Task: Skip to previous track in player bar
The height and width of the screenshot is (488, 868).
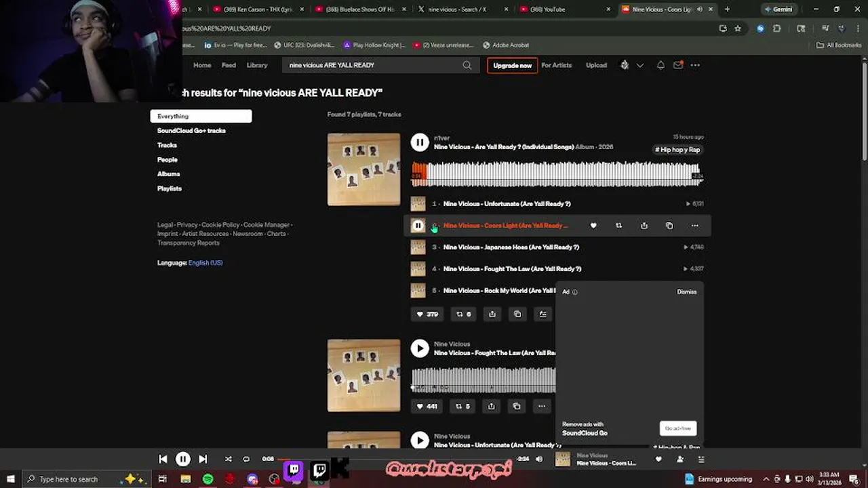Action: [x=163, y=459]
